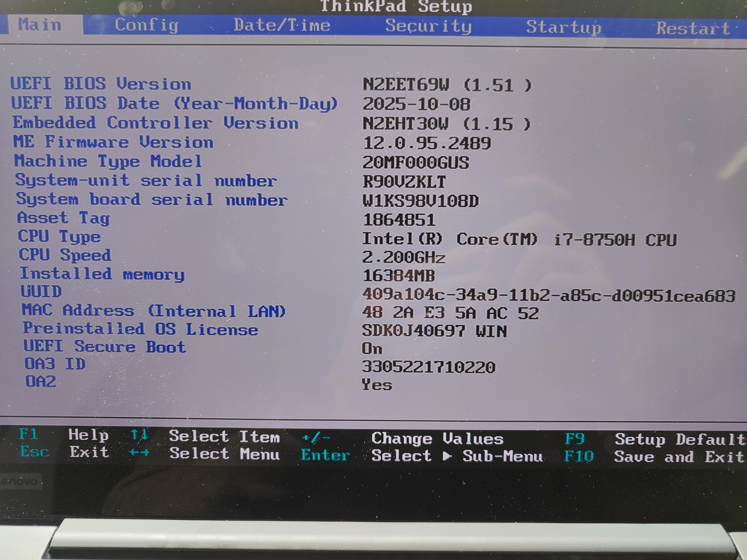The height and width of the screenshot is (560, 747).
Task: Go to the Security tab
Action: [428, 26]
